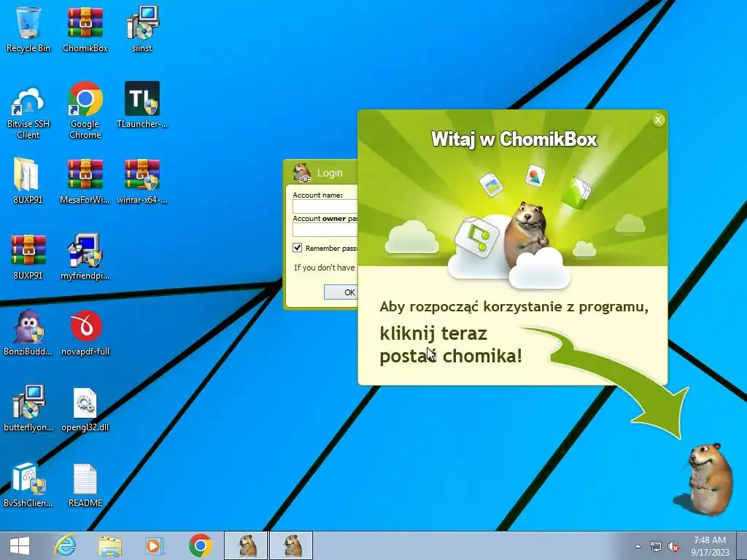Viewport: 747px width, 560px height.
Task: Click the Account name input field
Action: click(325, 206)
